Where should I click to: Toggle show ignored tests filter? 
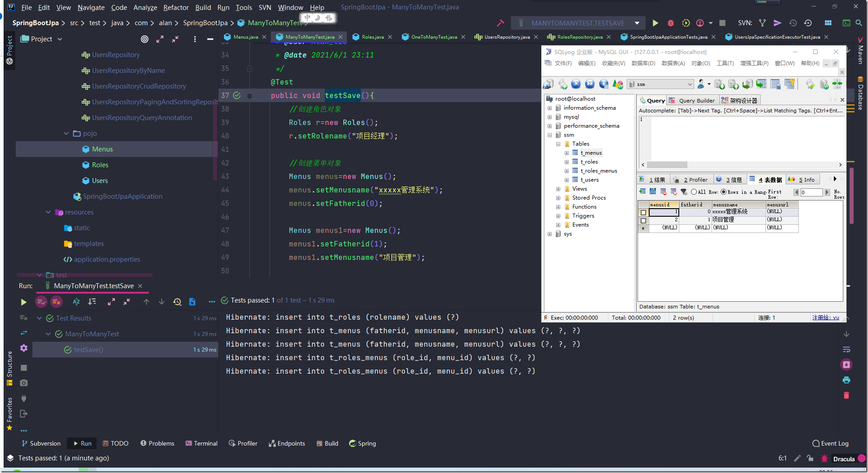56,302
